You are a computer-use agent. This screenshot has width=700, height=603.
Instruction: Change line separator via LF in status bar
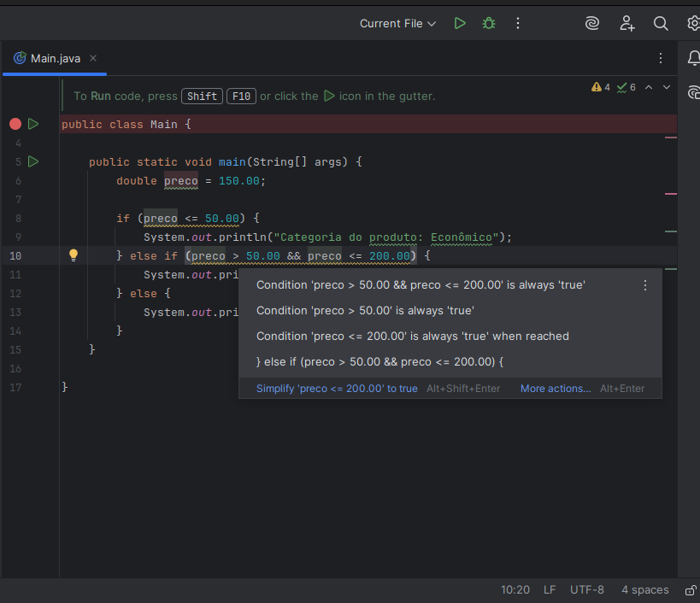550,589
